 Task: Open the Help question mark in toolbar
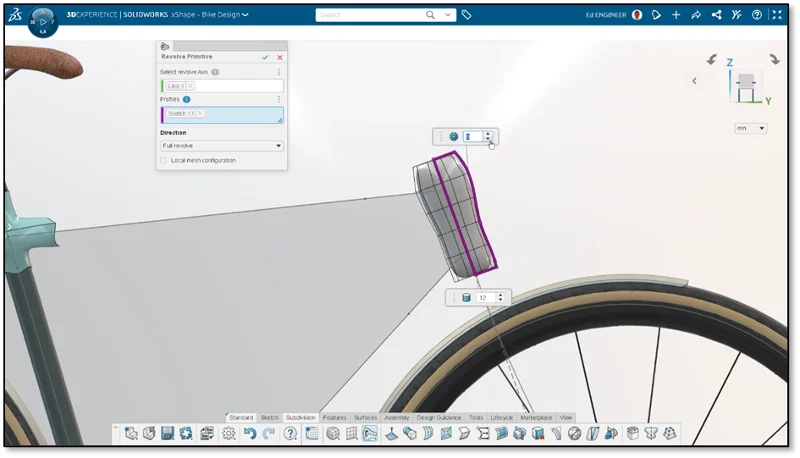[290, 433]
